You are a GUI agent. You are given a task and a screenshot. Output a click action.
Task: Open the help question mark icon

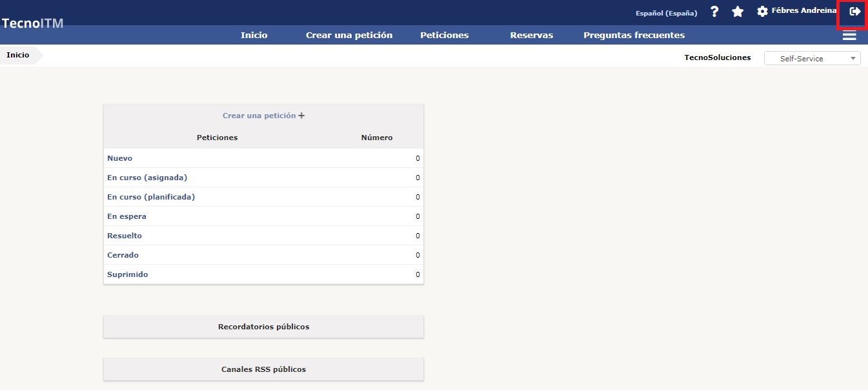click(714, 12)
